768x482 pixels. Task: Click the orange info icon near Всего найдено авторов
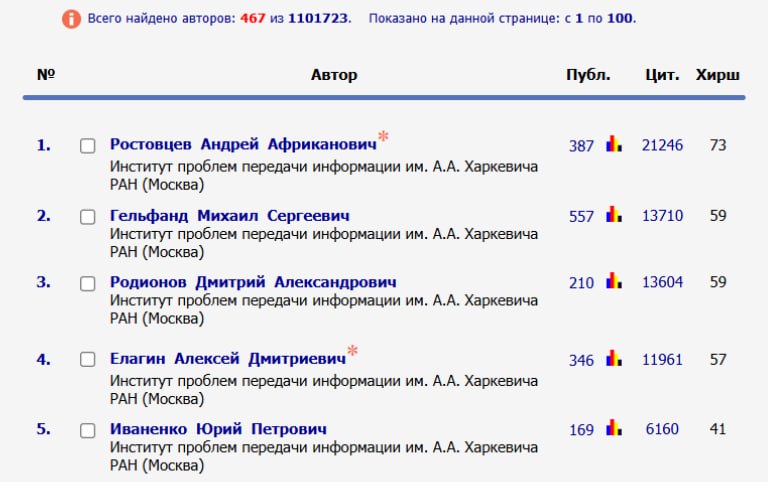point(72,19)
